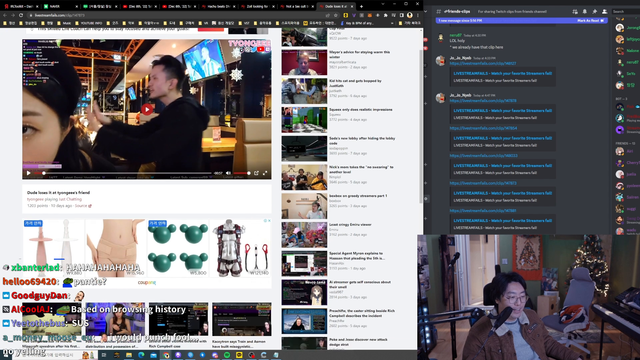
Task: Open Chrome from the Windows taskbar
Action: [166, 355]
